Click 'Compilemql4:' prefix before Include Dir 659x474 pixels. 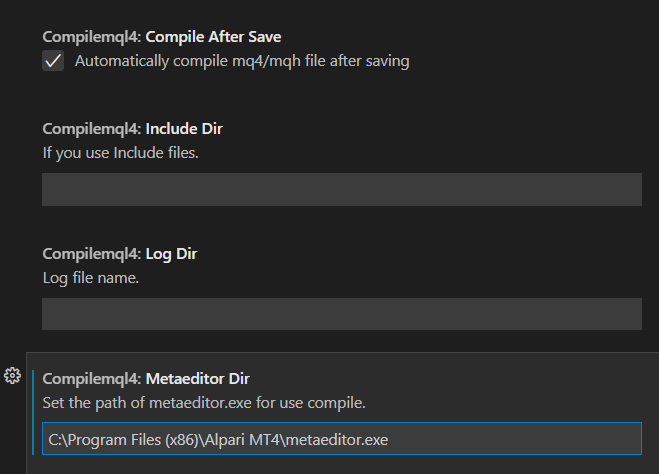(92, 129)
